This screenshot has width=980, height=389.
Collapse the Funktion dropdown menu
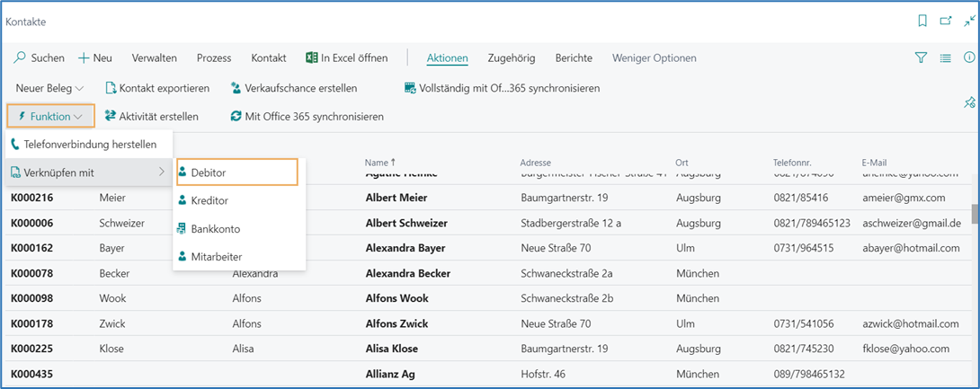click(50, 116)
